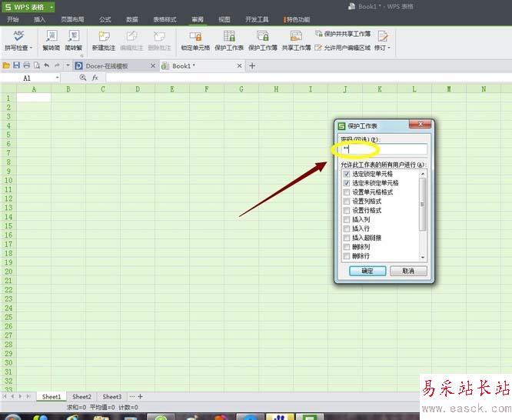The image size is (512, 420).
Task: Switch to the Sheet3 tab
Action: [x=112, y=397]
